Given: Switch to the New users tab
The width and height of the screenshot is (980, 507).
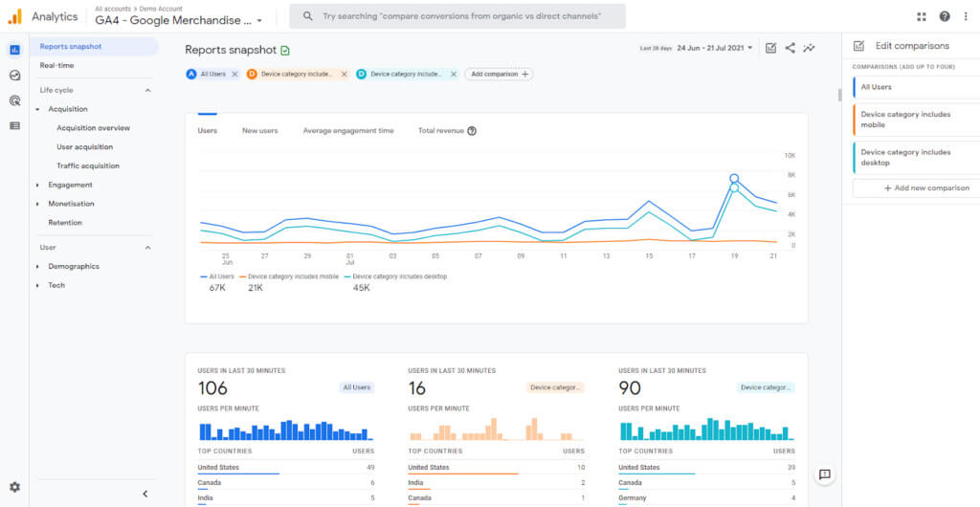Looking at the screenshot, I should click(x=259, y=130).
